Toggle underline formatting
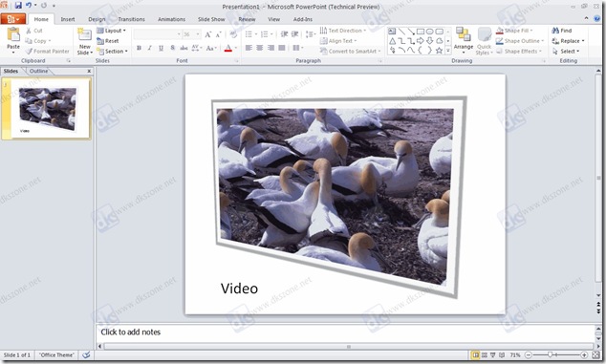The height and width of the screenshot is (364, 606). tap(161, 48)
